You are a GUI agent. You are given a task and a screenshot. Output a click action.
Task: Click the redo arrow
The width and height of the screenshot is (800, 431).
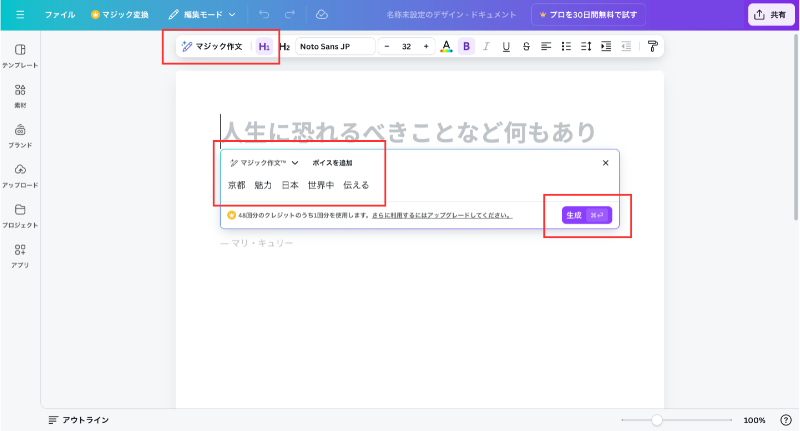click(x=290, y=15)
